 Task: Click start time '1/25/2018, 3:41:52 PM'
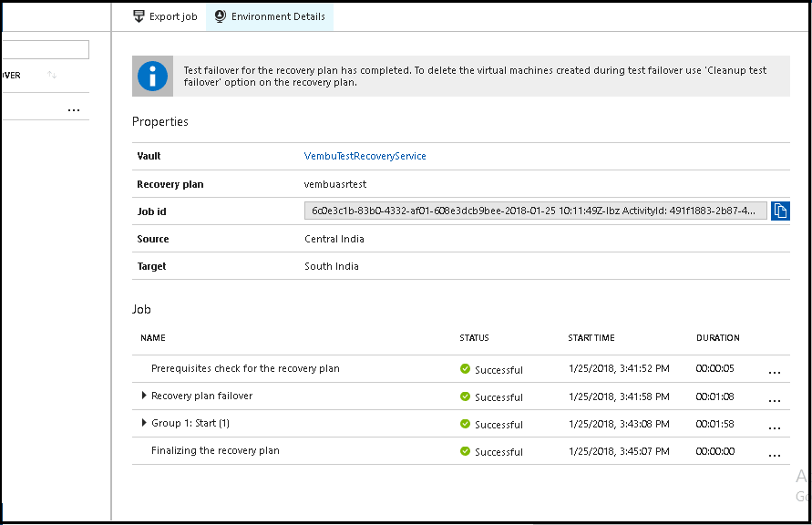click(619, 368)
